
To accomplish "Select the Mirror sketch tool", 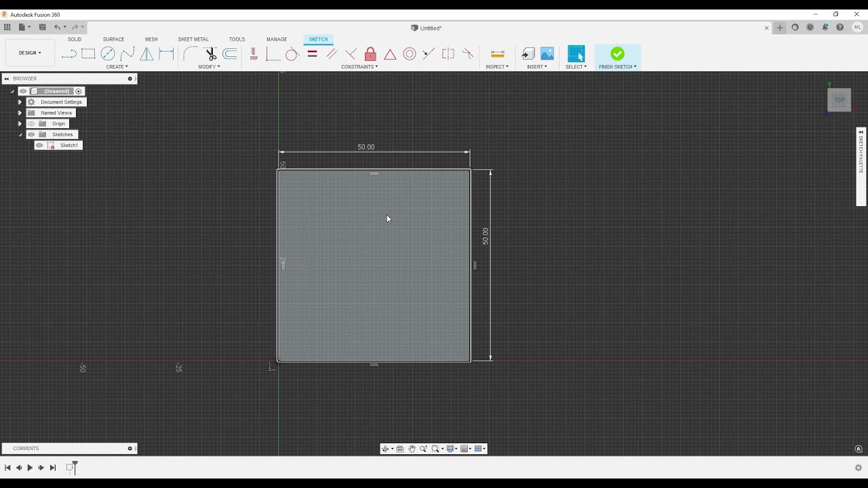I will click(146, 54).
